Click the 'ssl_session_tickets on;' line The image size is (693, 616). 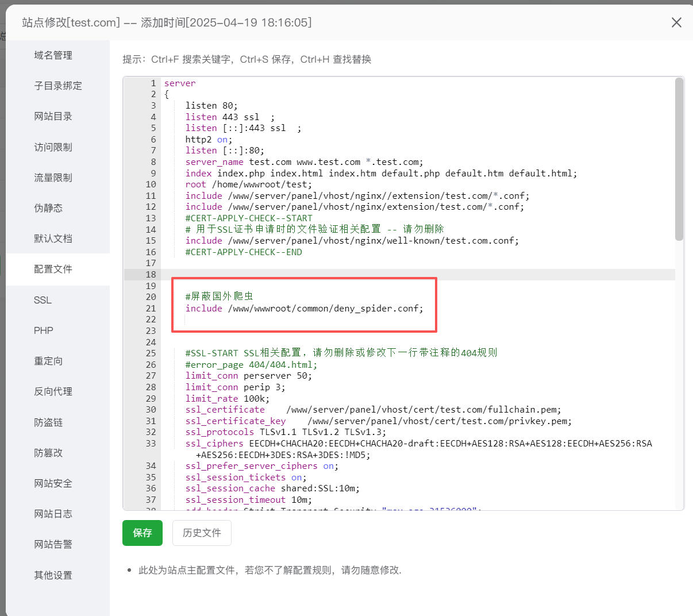[246, 478]
